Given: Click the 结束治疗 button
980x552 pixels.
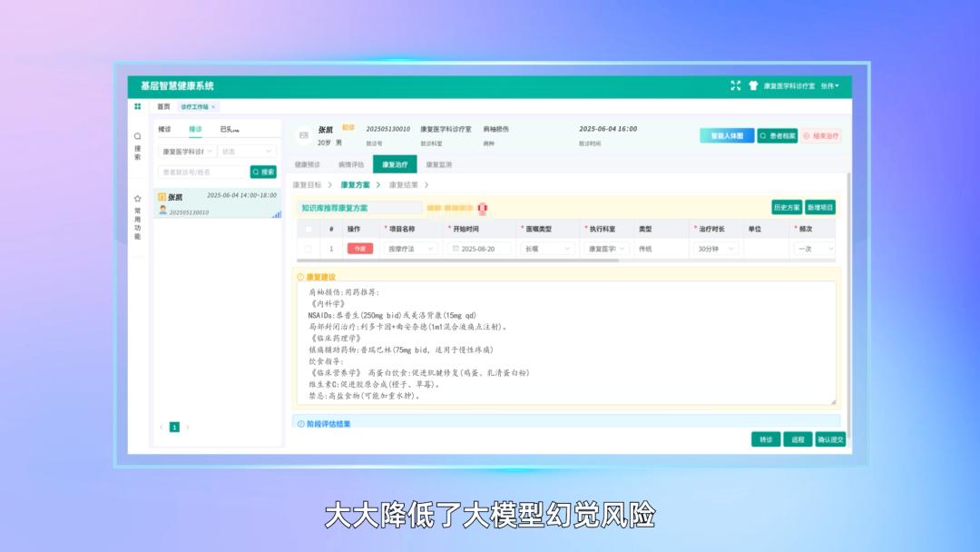Looking at the screenshot, I should point(820,135).
